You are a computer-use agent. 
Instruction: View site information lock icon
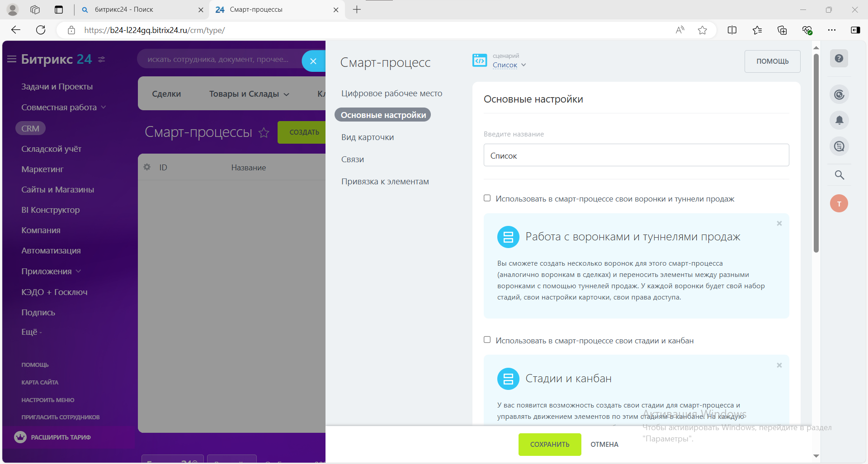pos(71,30)
